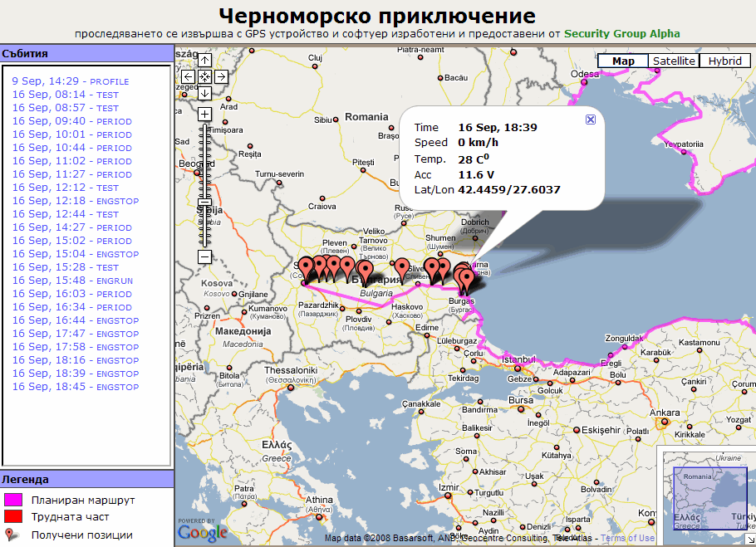The height and width of the screenshot is (547, 756).
Task: Click the zoom slider handle
Action: [204, 202]
